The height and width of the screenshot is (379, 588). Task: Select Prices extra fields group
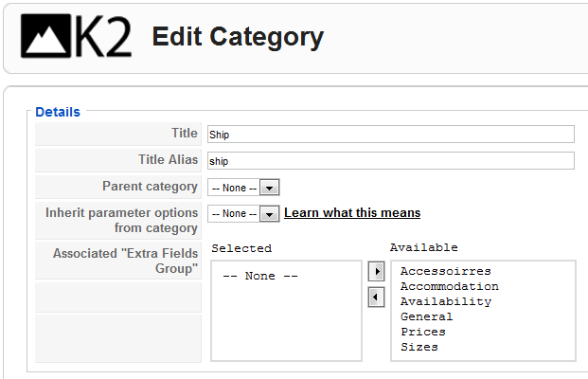pos(423,332)
